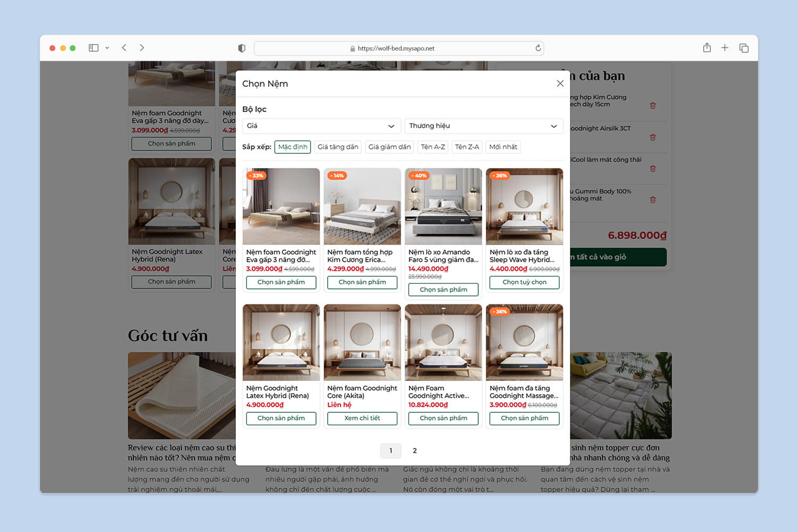Open the Goodnight Eva mattress thumbnail in dialog
This screenshot has width=798, height=532.
(x=281, y=206)
